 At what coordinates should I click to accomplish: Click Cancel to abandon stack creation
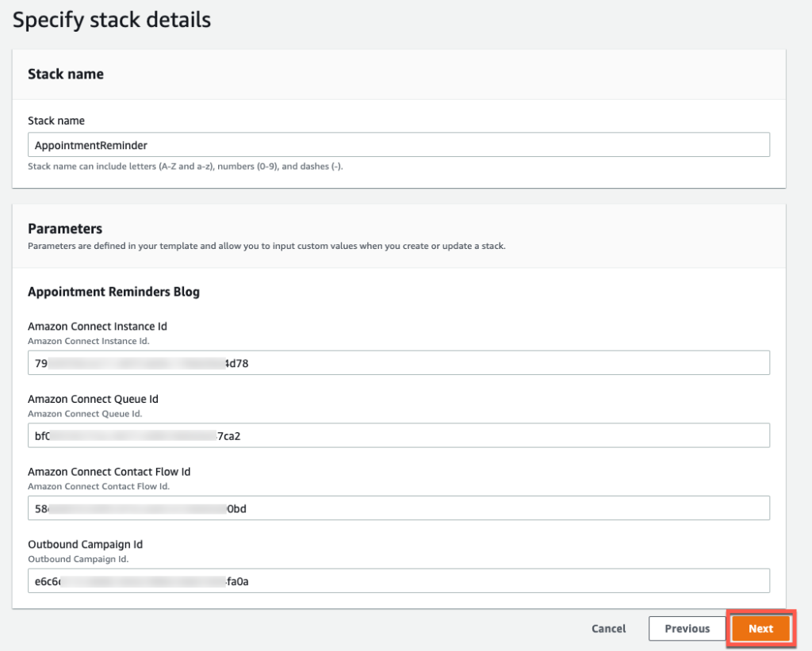coord(607,628)
